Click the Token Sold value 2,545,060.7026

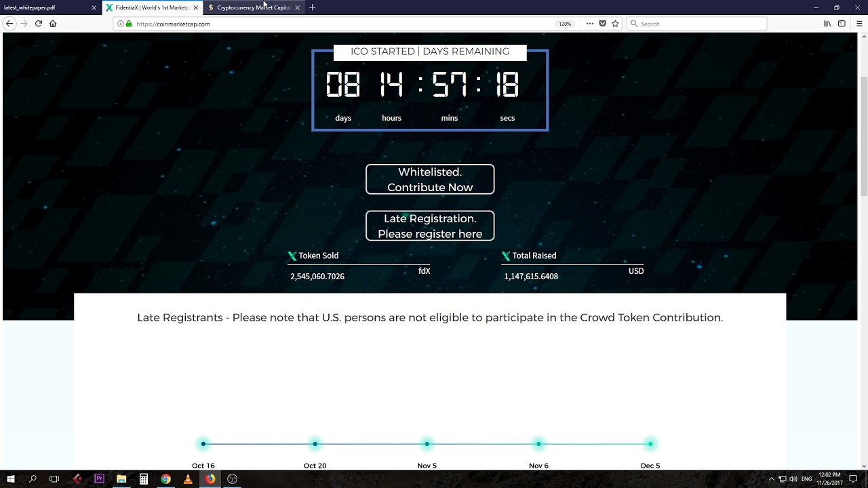317,277
